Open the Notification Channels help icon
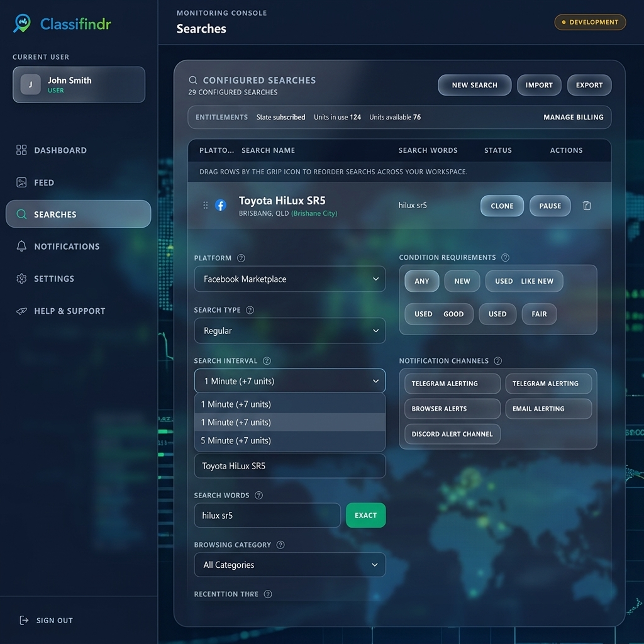Viewport: 644px width, 644px height. (x=498, y=360)
